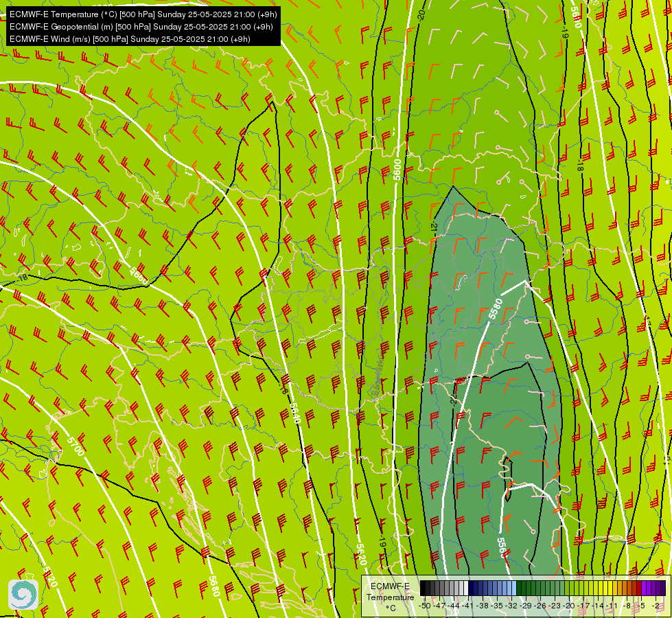The image size is (672, 618).
Task: Click the -26 value in the legend
Action: click(x=540, y=606)
